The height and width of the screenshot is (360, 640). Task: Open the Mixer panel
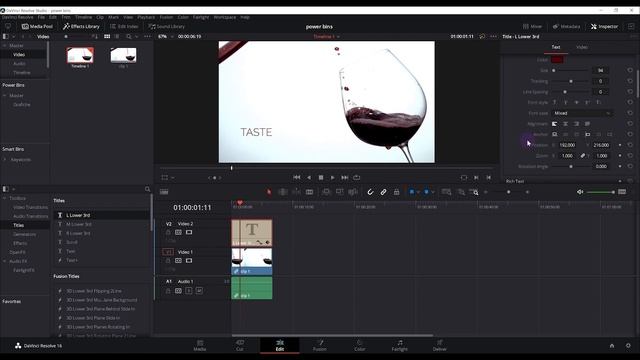point(532,26)
